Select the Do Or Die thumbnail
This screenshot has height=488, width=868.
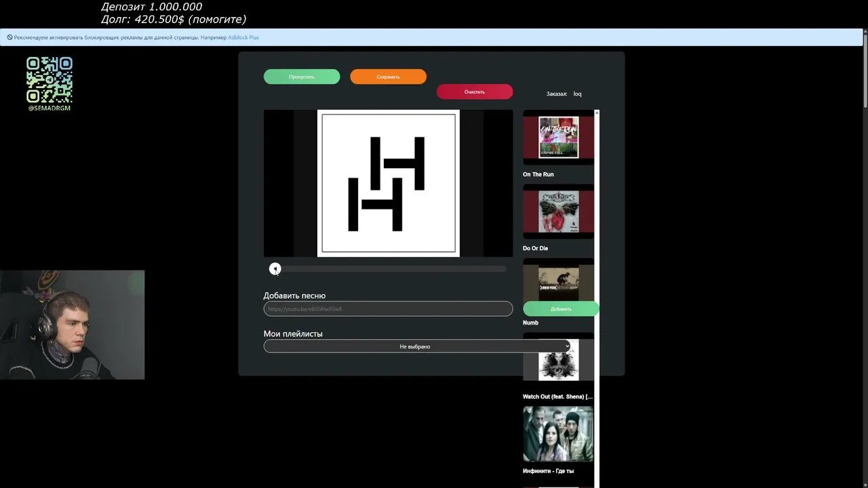[558, 211]
